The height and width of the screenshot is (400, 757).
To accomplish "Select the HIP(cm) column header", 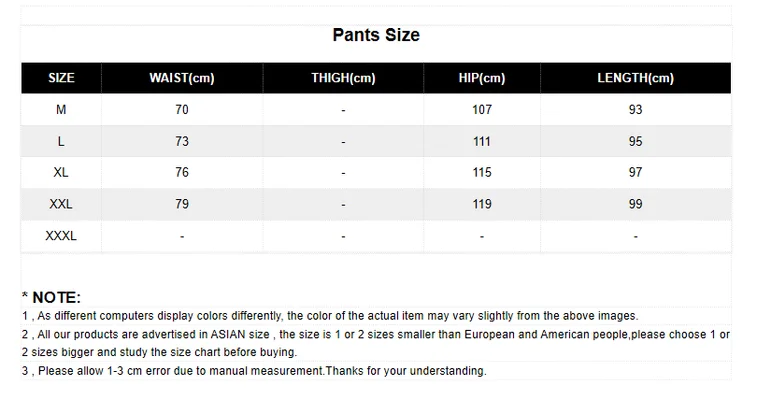I will tap(481, 78).
